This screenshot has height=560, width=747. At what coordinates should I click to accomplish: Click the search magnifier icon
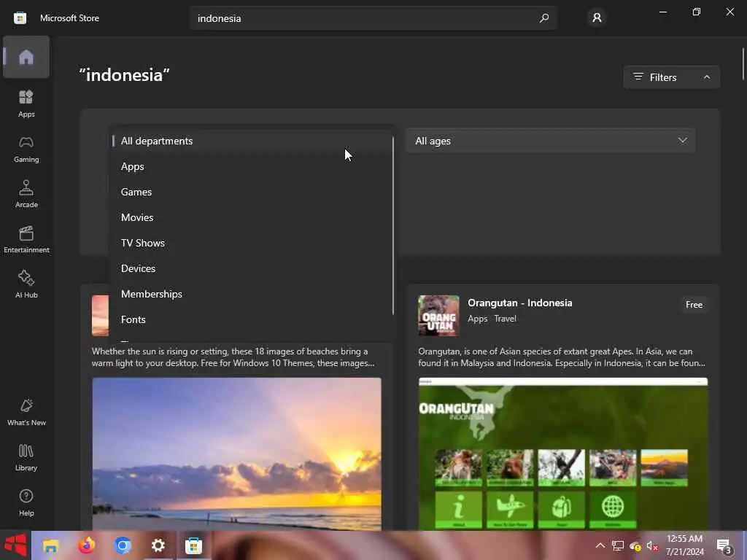(x=544, y=18)
